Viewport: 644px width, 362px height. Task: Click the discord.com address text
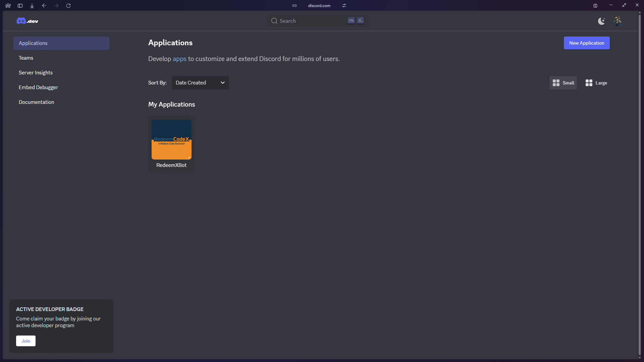coord(319,6)
